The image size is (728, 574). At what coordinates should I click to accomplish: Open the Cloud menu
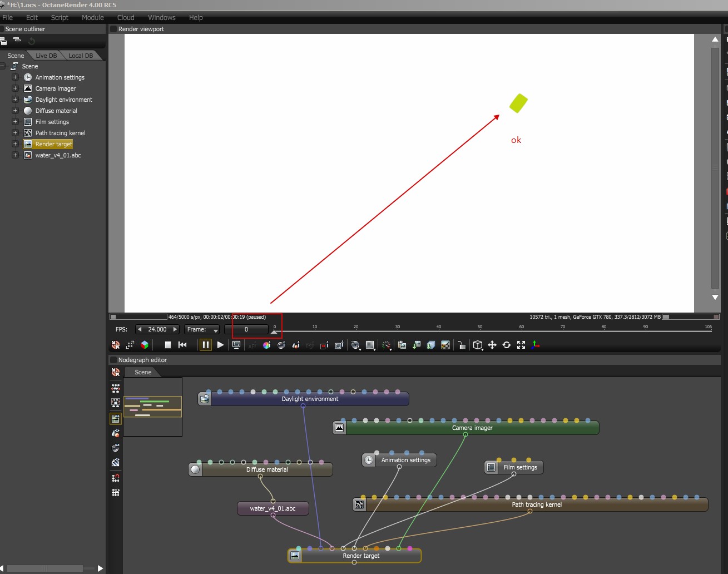[126, 17]
